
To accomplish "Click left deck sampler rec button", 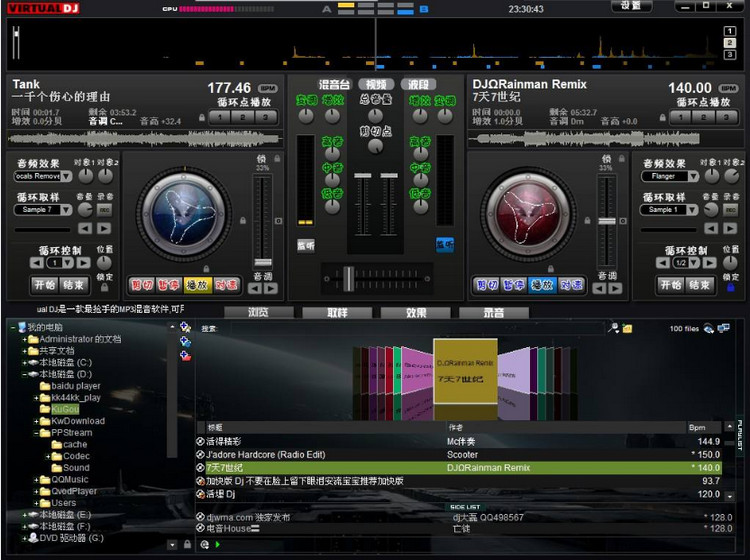I will [x=104, y=209].
